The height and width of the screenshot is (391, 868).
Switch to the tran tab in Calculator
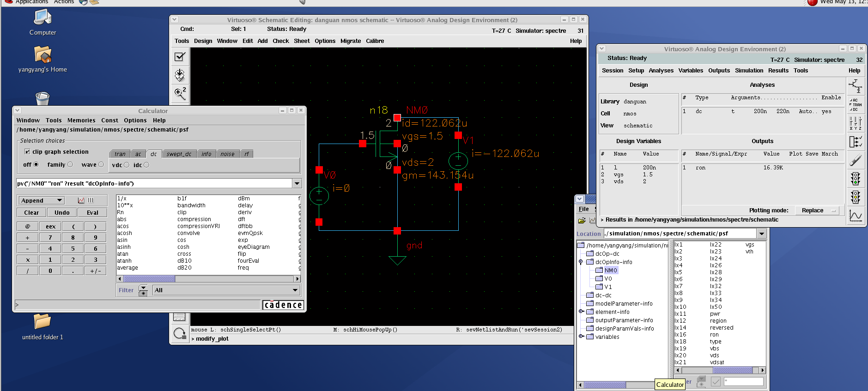(x=120, y=154)
